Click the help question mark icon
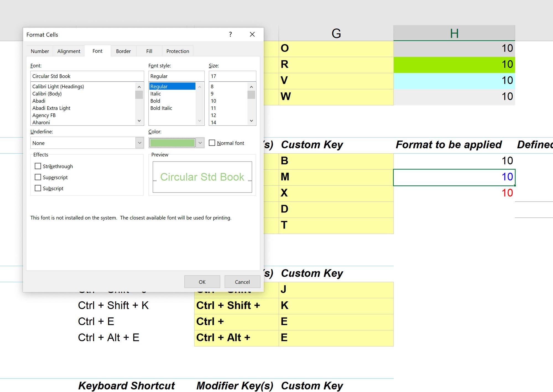The height and width of the screenshot is (392, 553). click(230, 34)
